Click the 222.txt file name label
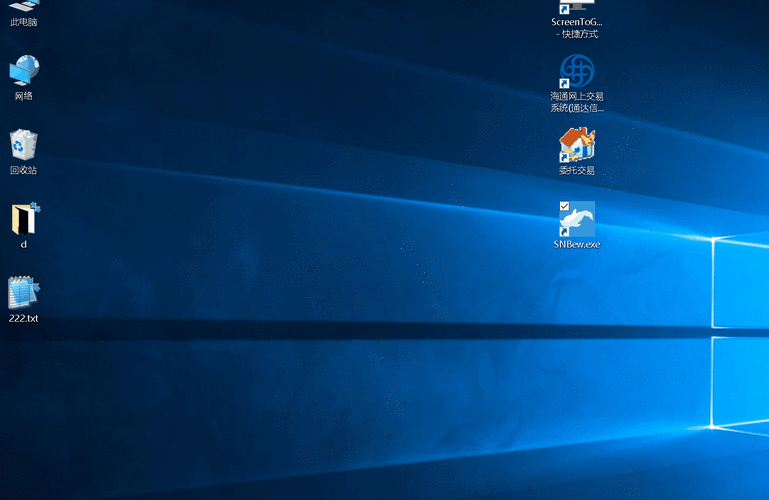The height and width of the screenshot is (500, 769). 24,319
